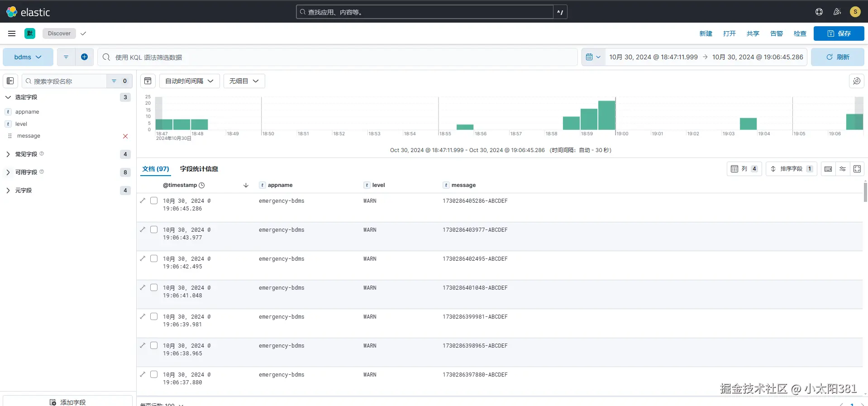
Task: Open the main navigation hamburger menu
Action: point(12,33)
